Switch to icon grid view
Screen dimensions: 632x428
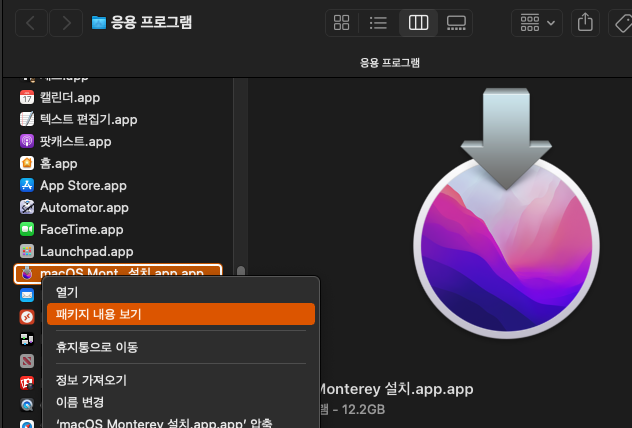point(341,23)
